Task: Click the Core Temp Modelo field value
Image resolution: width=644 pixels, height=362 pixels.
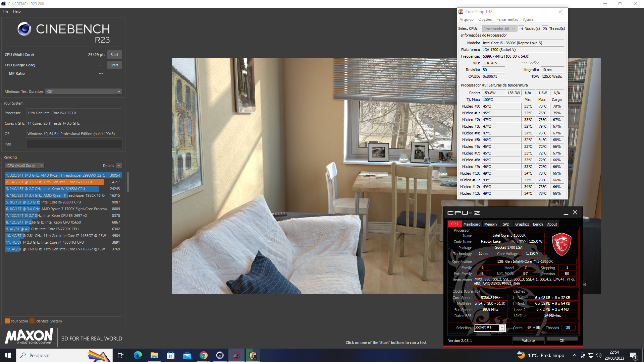Action: point(523,43)
